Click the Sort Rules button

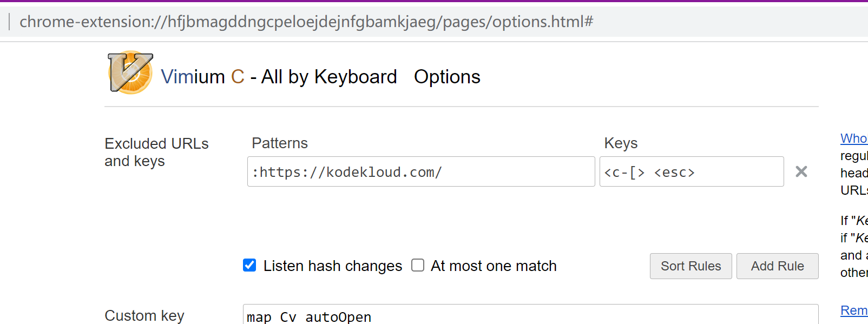coord(691,266)
